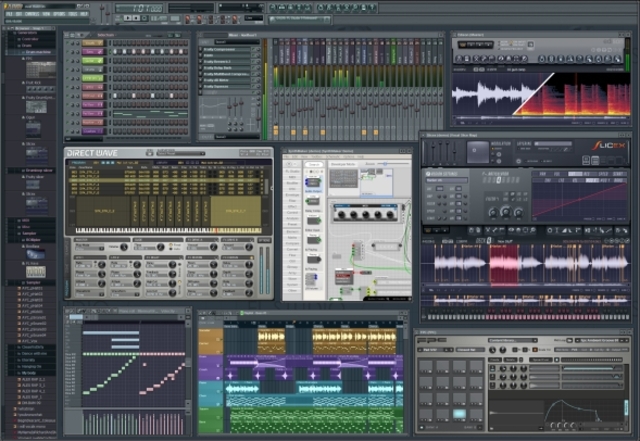640x441 pixels.
Task: Open the FILE menu
Action: [9, 14]
